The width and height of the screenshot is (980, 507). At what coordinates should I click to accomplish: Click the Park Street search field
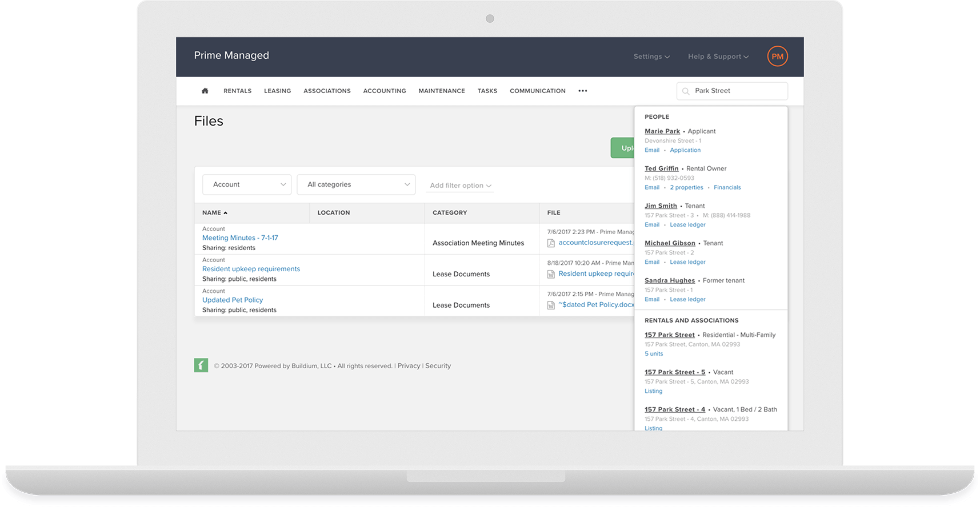click(732, 91)
